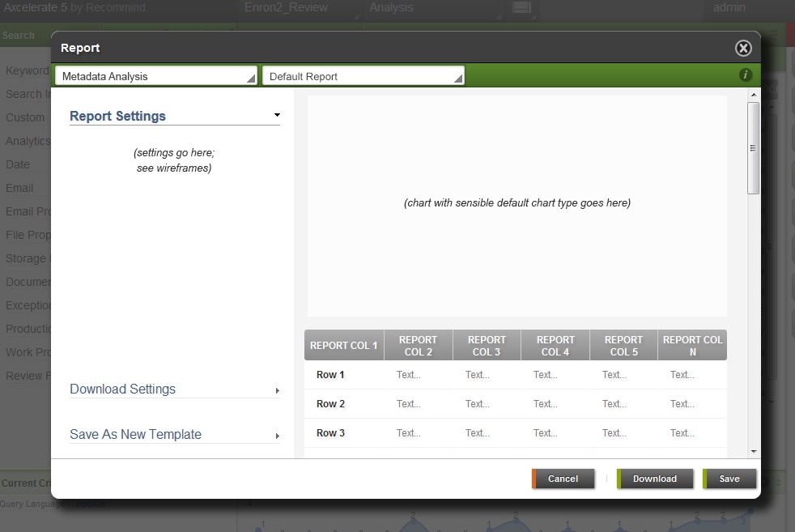Image resolution: width=795 pixels, height=532 pixels.
Task: Select the REPORT COL 3 column header
Action: tap(487, 346)
